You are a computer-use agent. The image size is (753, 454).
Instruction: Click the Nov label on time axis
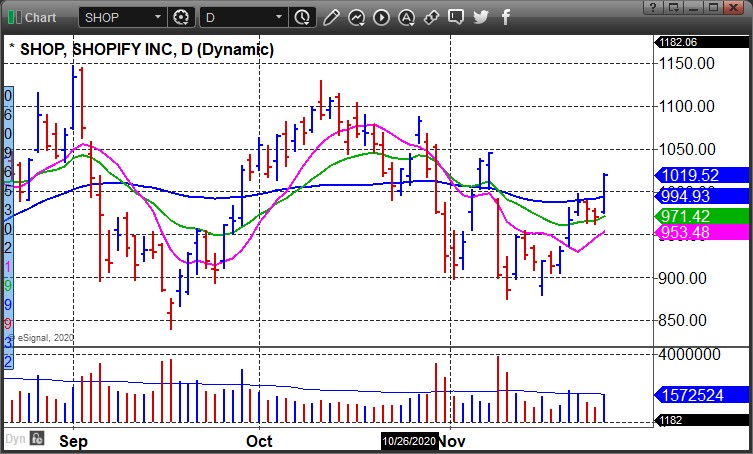452,441
